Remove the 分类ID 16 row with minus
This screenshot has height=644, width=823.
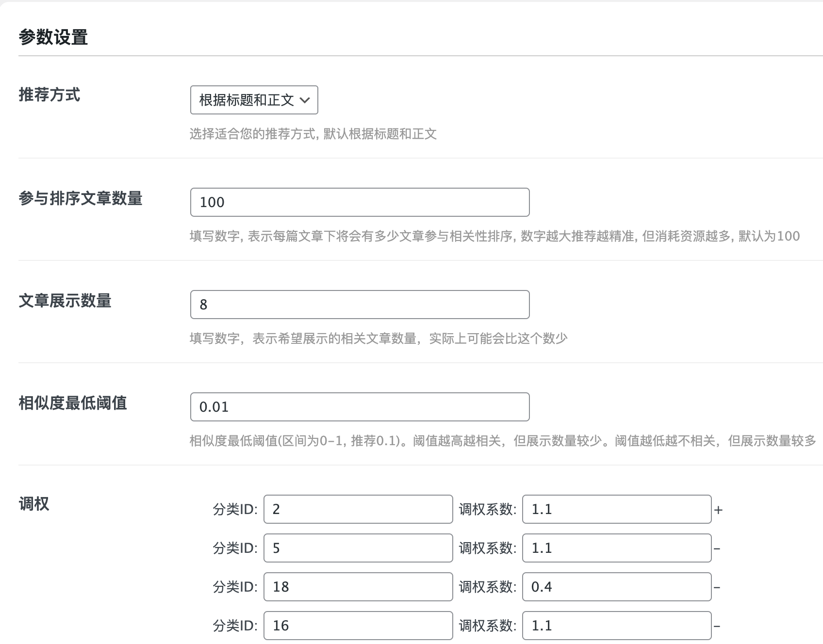[717, 627]
